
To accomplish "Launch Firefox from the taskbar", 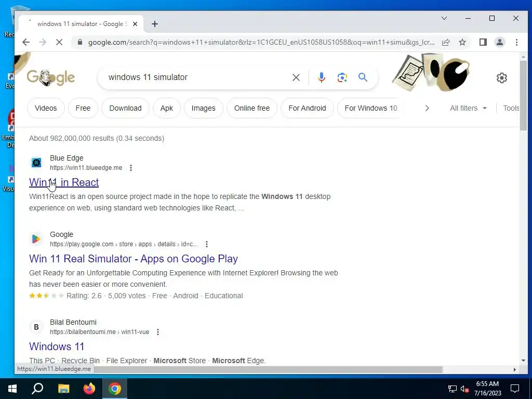I will click(x=89, y=389).
